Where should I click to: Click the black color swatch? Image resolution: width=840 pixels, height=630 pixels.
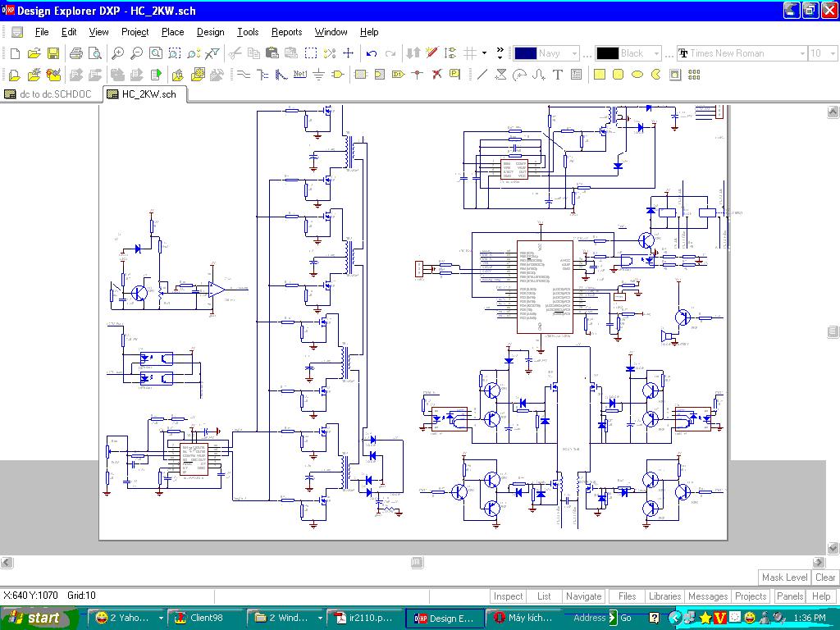[x=608, y=53]
